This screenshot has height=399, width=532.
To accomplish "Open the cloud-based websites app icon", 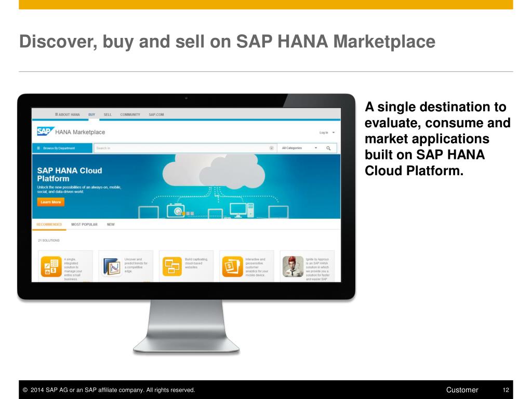I will pyautogui.click(x=172, y=267).
